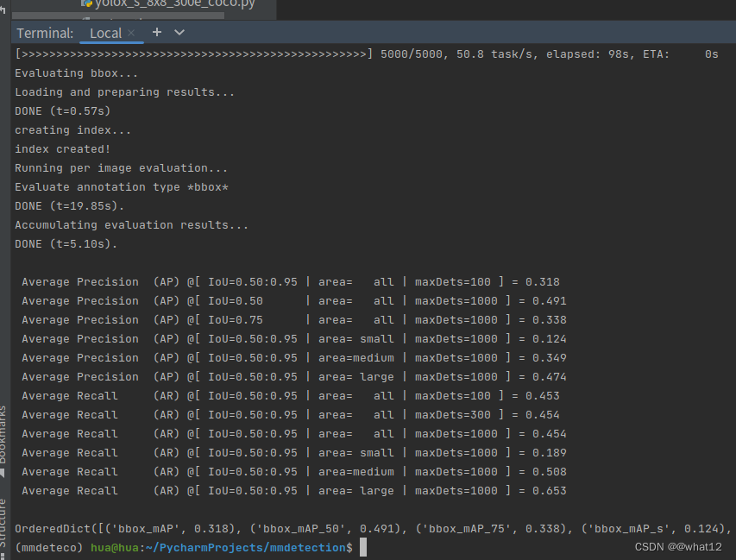Click the AP small area value 0.124

tap(549, 339)
